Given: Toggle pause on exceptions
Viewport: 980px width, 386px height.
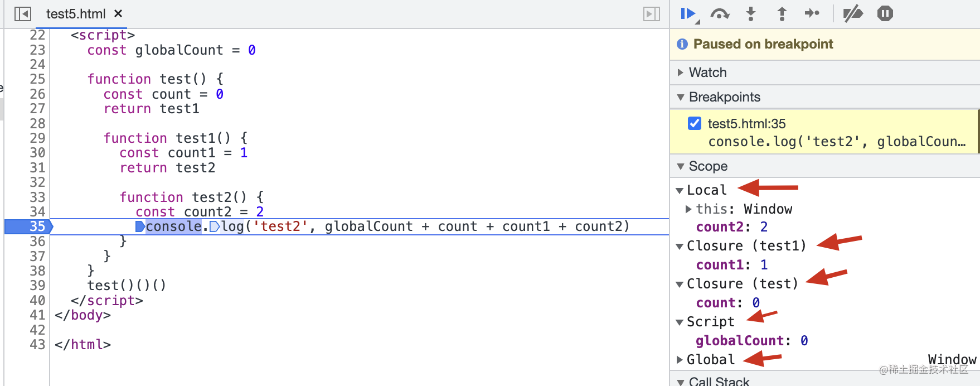Looking at the screenshot, I should pos(885,13).
